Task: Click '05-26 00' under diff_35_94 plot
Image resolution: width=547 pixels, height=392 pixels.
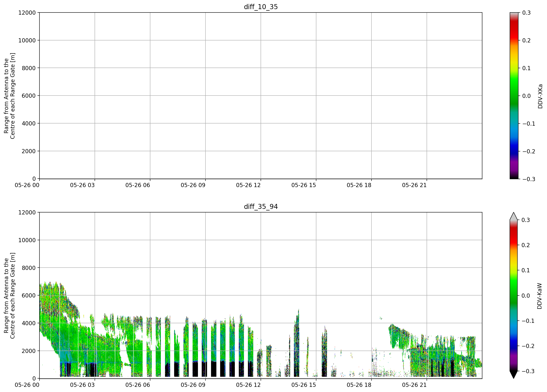Action: tap(27, 385)
